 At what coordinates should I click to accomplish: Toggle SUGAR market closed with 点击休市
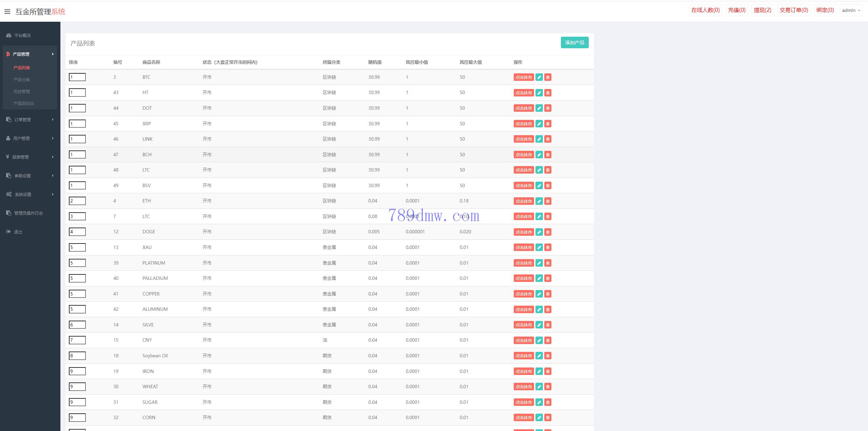(x=524, y=402)
